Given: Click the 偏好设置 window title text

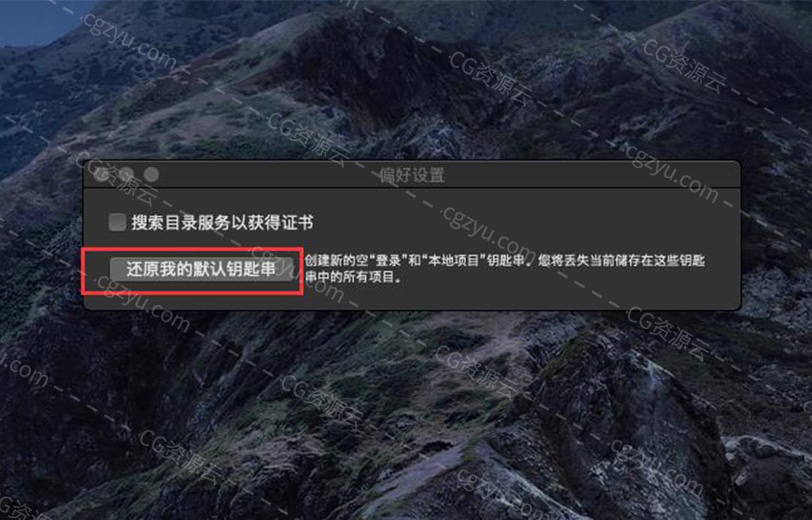Looking at the screenshot, I should (412, 175).
